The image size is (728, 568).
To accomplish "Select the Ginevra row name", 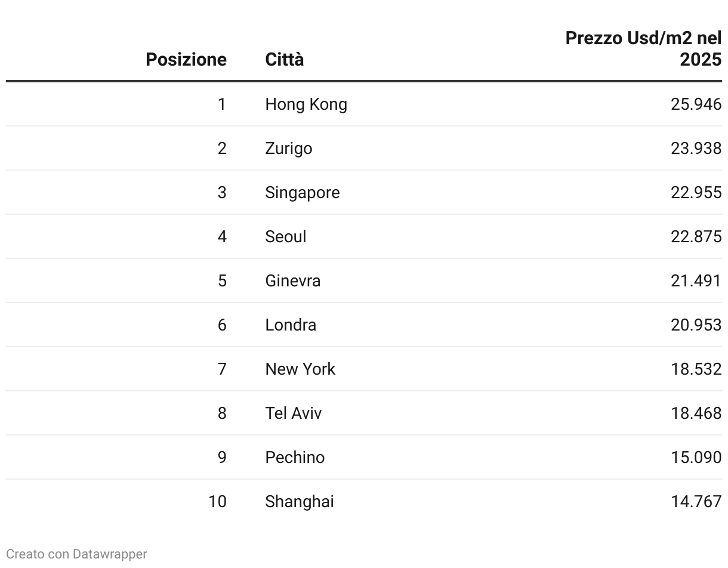I will point(293,281).
